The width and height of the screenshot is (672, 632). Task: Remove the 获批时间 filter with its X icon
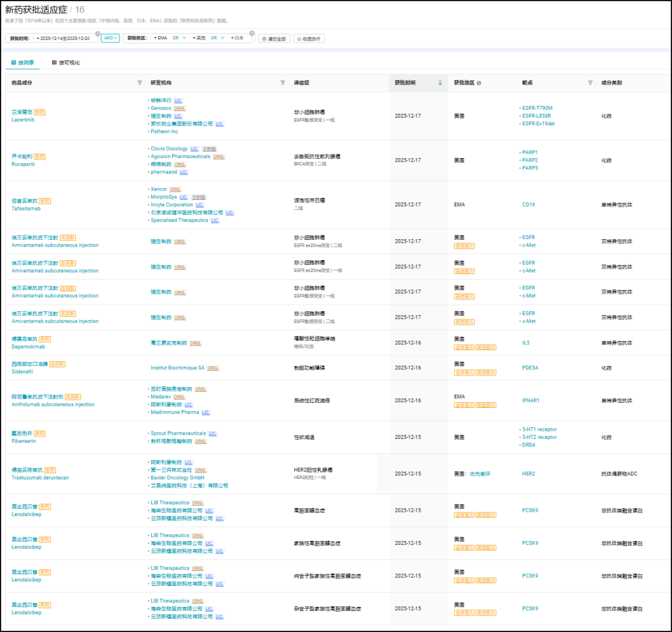(98, 34)
